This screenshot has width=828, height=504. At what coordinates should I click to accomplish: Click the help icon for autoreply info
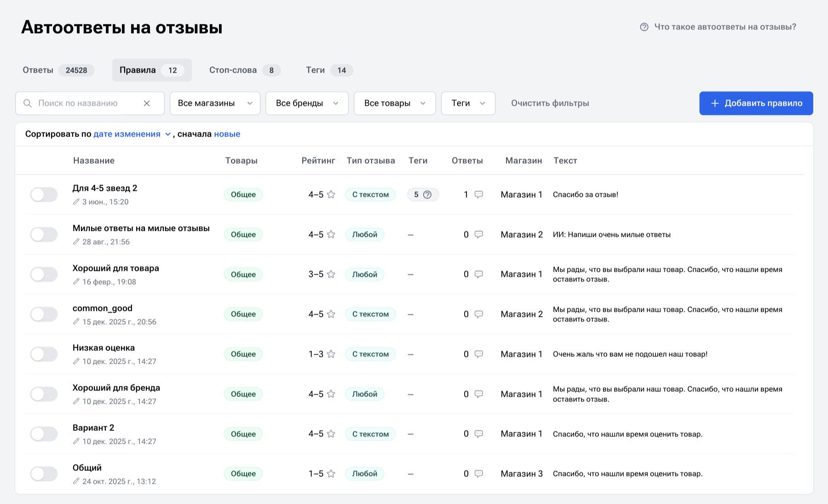coord(644,27)
